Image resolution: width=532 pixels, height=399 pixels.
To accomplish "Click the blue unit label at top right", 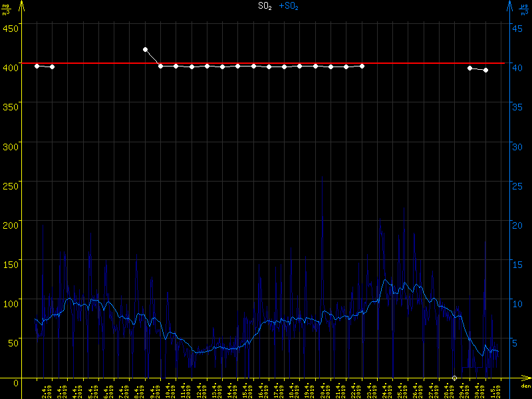I will tap(525, 9).
